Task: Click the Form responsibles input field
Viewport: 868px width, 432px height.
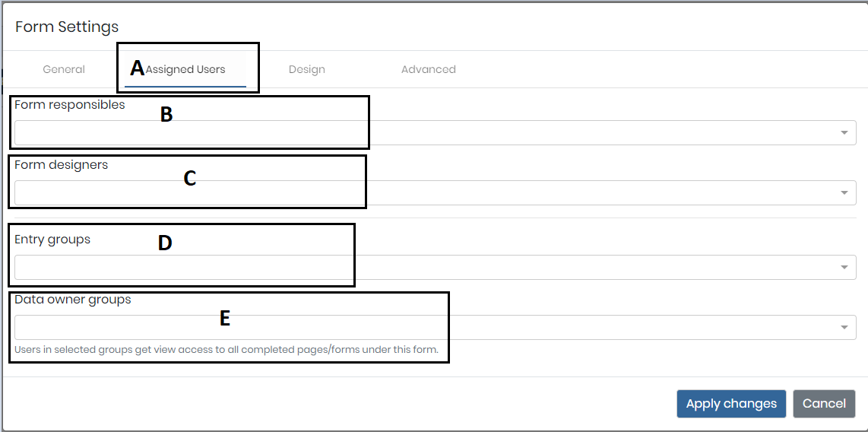Action: [x=435, y=133]
